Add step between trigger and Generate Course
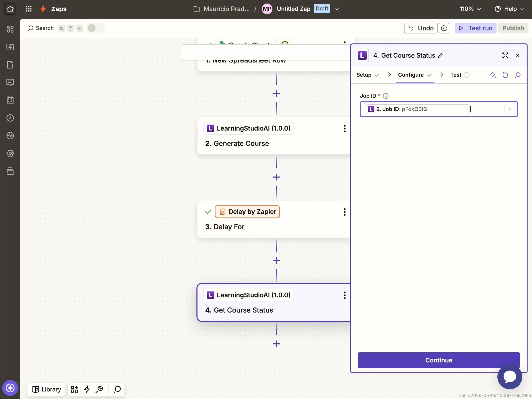This screenshot has width=532, height=399. 276,94
